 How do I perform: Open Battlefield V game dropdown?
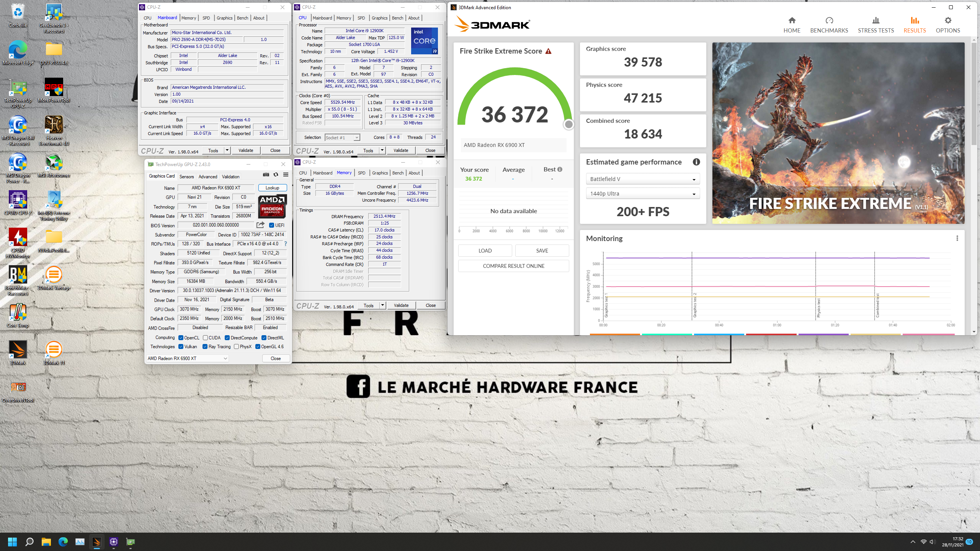click(x=643, y=179)
